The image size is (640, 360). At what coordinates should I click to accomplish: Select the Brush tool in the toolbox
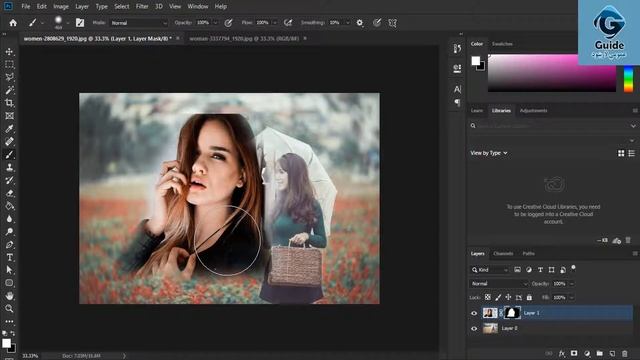(x=9, y=155)
